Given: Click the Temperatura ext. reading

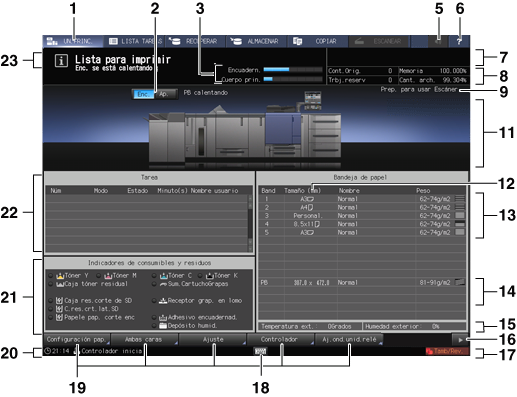Looking at the screenshot, I should [310, 326].
